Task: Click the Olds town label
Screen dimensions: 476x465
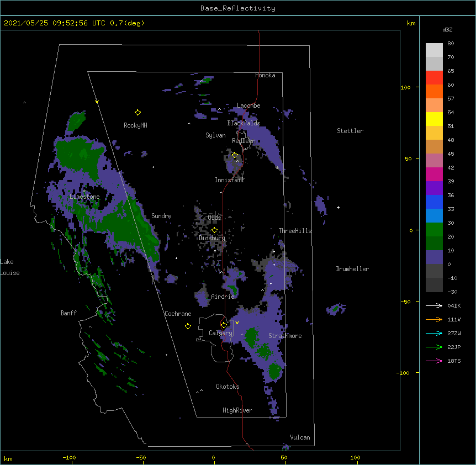Action: (214, 218)
